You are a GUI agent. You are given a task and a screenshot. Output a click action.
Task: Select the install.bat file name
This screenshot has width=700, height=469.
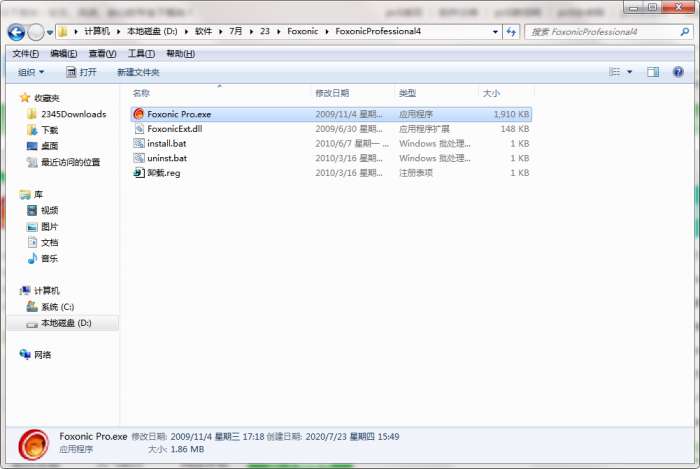[x=167, y=144]
